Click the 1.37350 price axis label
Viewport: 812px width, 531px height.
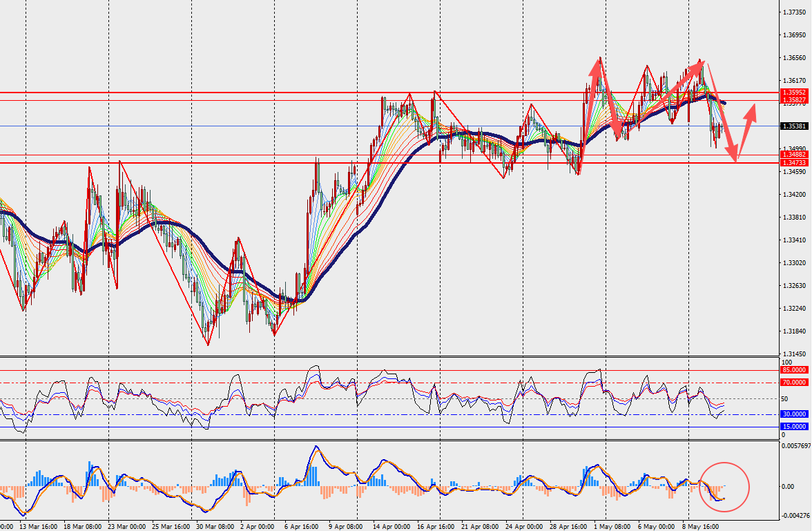coord(794,12)
